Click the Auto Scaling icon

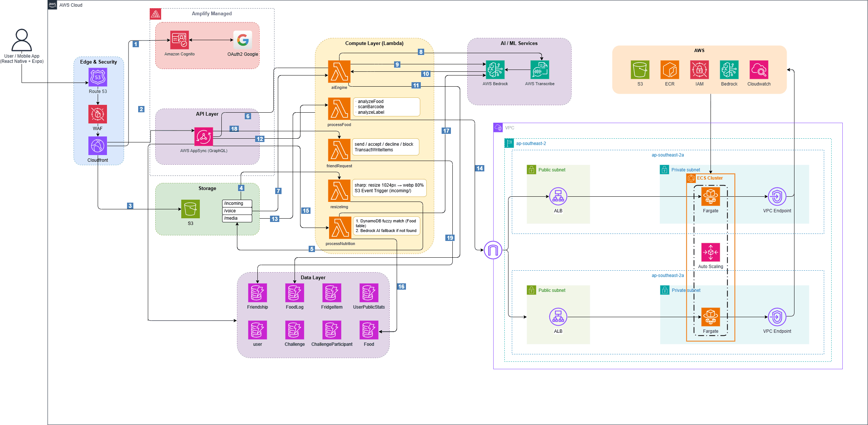[x=711, y=252]
